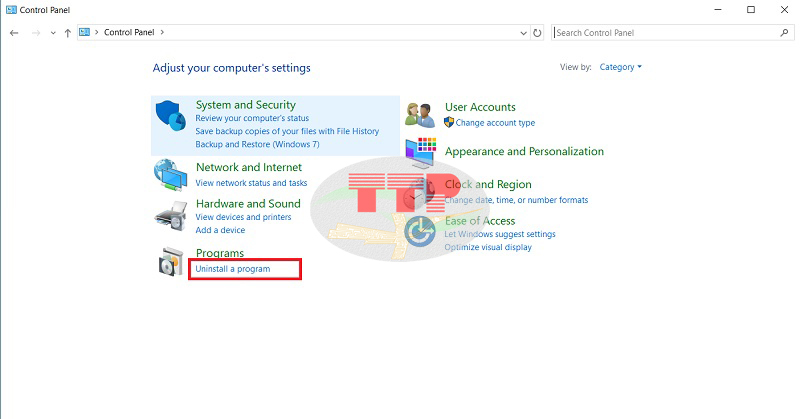Expand the chevron before the Control Panel breadcrumb
Screen dimensions: 800x419
pyautogui.click(x=96, y=32)
